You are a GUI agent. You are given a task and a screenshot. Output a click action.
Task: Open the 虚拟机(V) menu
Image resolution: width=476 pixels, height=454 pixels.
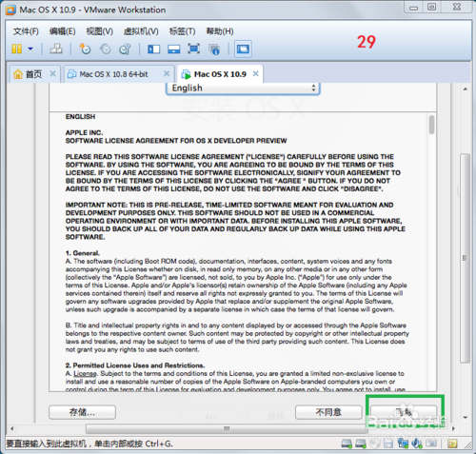click(x=141, y=31)
